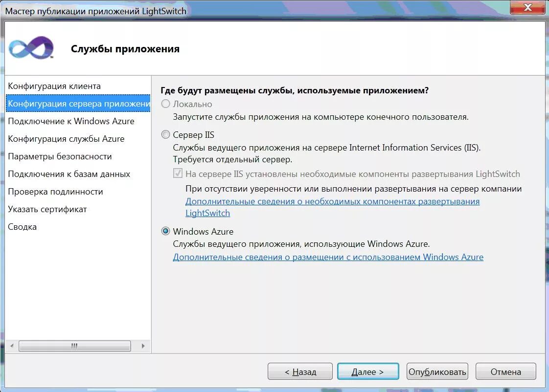Click the Далее button
The image size is (549, 392).
(x=368, y=371)
